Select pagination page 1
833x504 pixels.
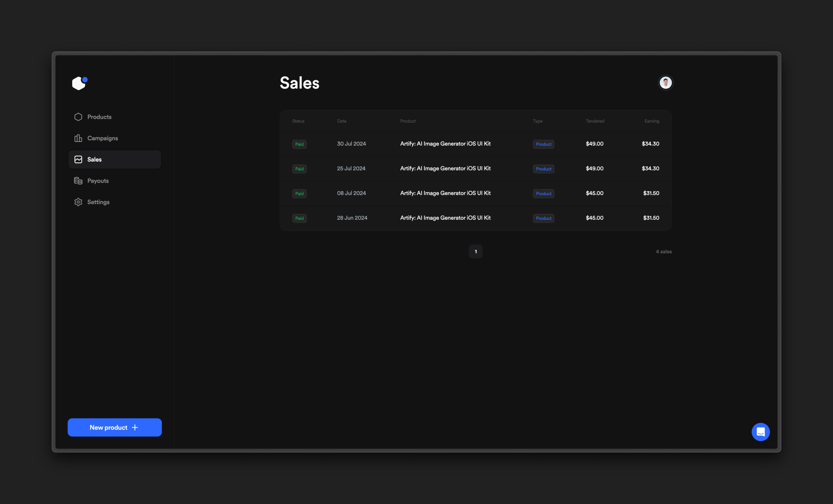click(476, 252)
